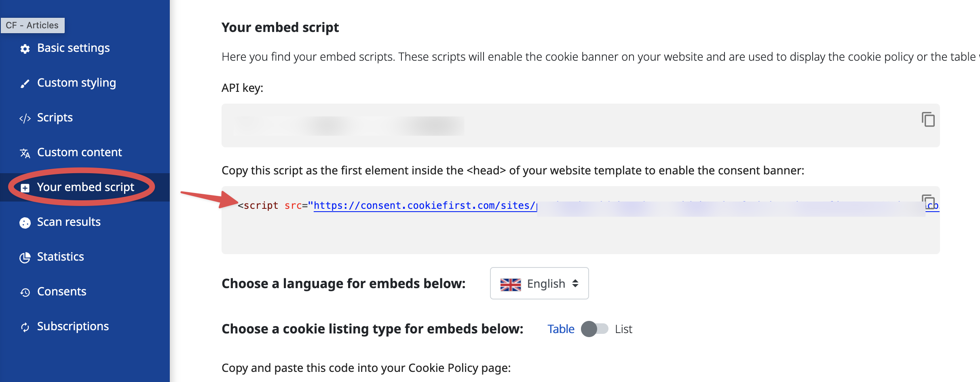980x382 pixels.
Task: Open the Your embed script menu item
Action: pos(85,187)
